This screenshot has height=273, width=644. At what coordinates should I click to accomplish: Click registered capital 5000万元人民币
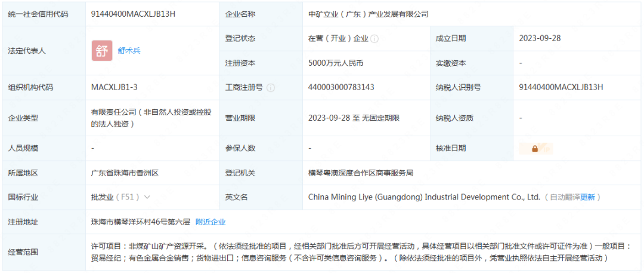pos(336,63)
